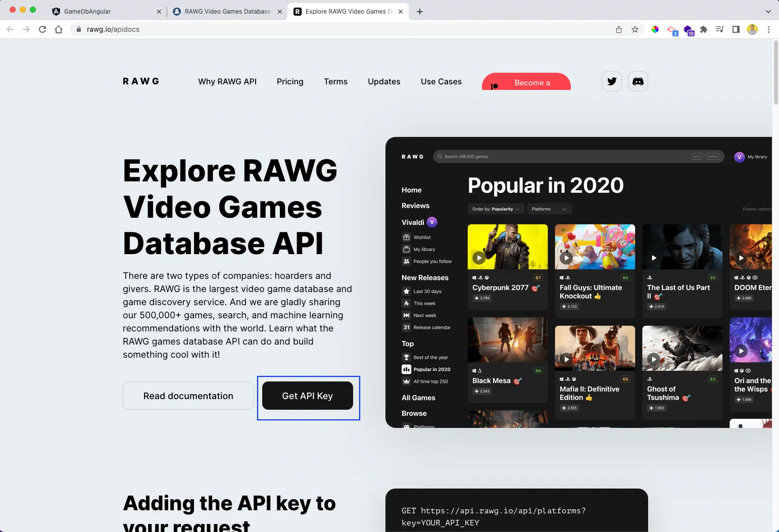
Task: Open the Chrome three-dot menu
Action: 768,29
